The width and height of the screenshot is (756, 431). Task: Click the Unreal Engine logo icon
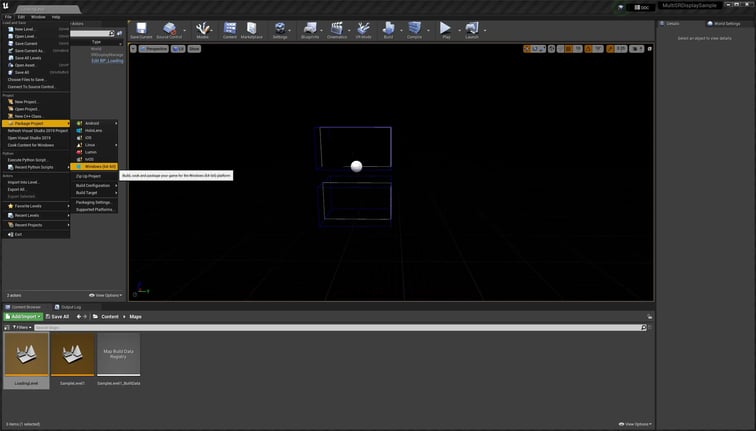click(x=6, y=6)
